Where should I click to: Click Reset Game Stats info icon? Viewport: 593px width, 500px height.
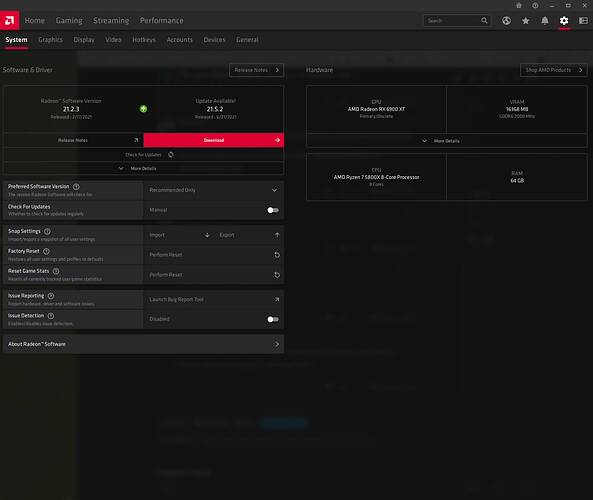(x=56, y=271)
